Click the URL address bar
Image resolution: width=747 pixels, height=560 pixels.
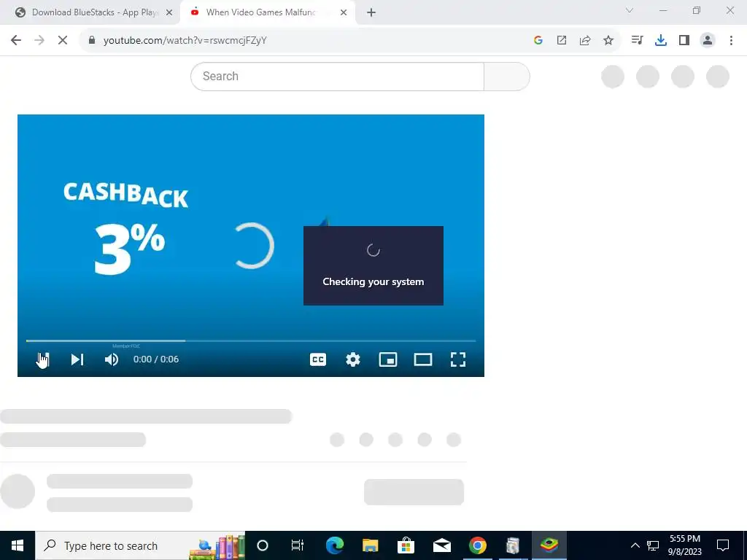(x=305, y=41)
